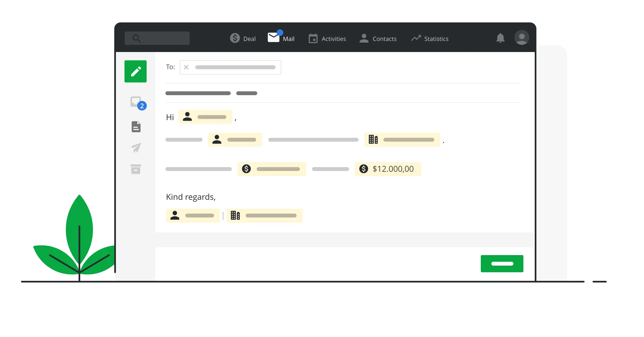The image size is (644, 337).
Task: Select the Activities navigation icon
Action: pyautogui.click(x=313, y=39)
